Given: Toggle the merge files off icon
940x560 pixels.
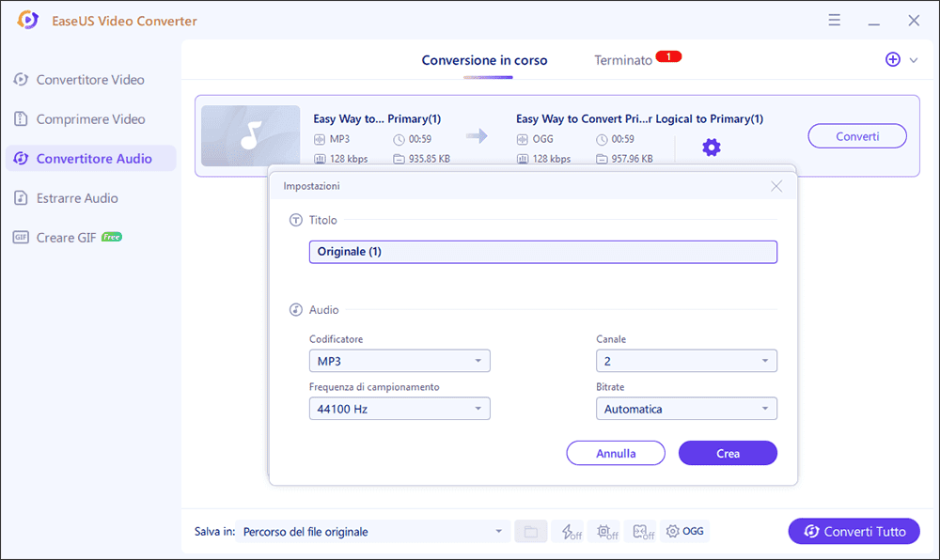Looking at the screenshot, I should pos(643,531).
